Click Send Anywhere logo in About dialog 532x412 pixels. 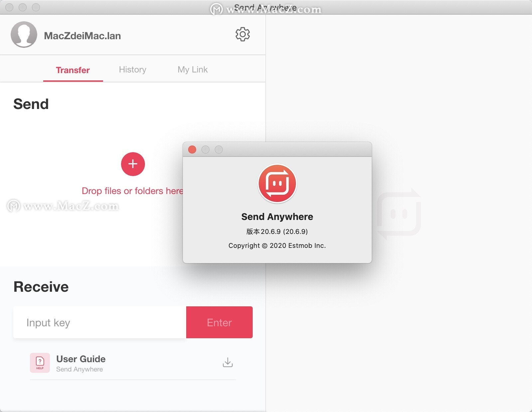point(277,183)
